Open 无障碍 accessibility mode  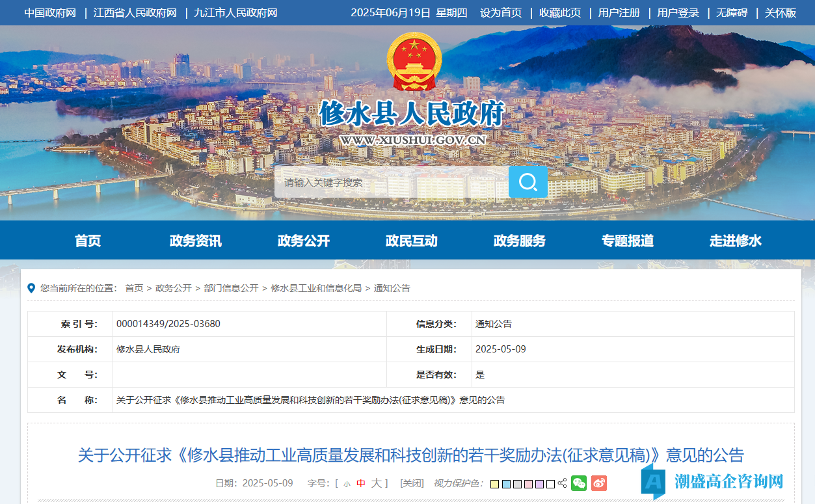[x=732, y=12]
